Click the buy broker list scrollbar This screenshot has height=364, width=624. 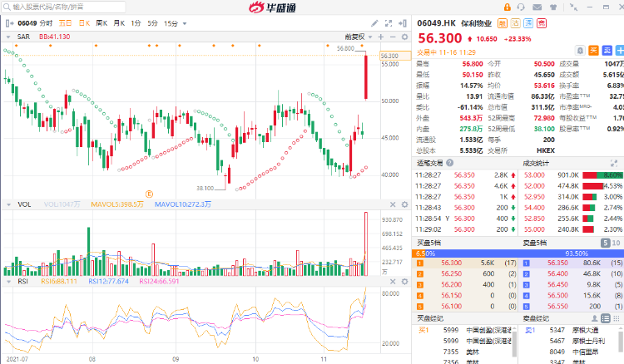[514, 345]
